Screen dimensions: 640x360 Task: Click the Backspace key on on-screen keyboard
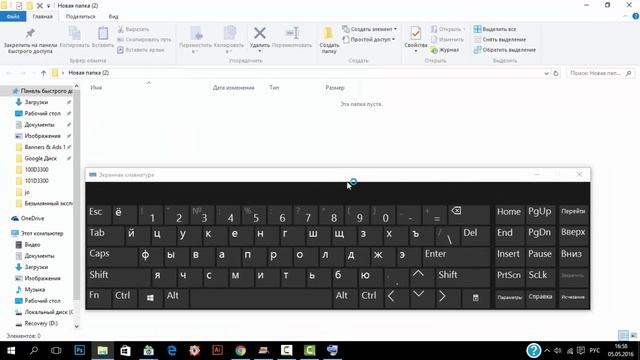point(469,214)
